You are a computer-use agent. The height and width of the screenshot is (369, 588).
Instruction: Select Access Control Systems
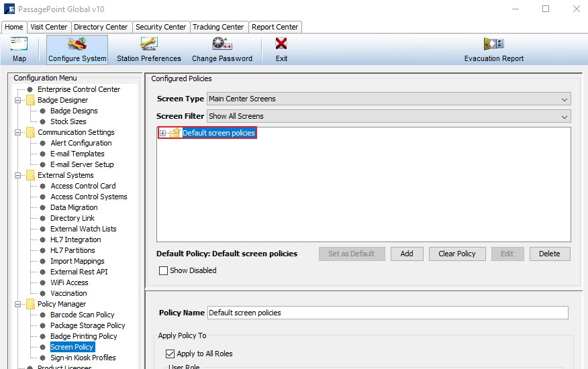pyautogui.click(x=89, y=197)
